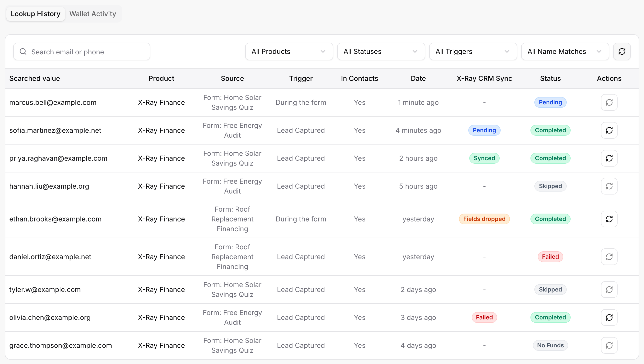This screenshot has width=644, height=364.
Task: Retry lookup for grace.thompson@example.com
Action: point(609,345)
